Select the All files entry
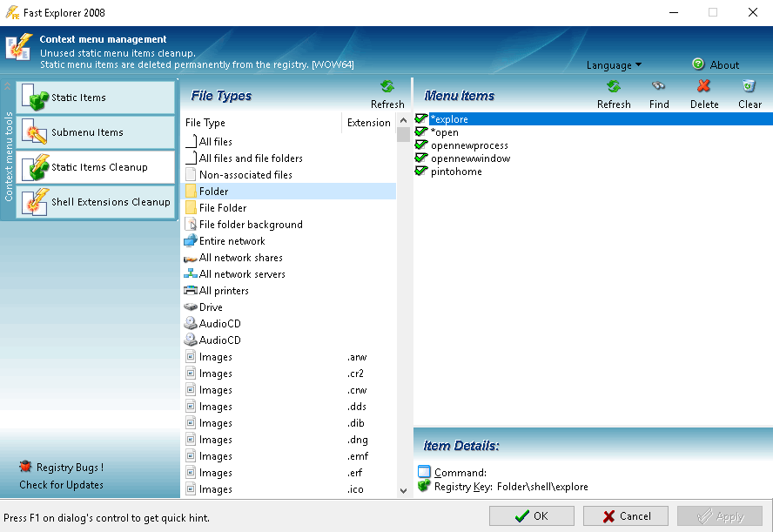This screenshot has width=773, height=532. tap(288, 142)
